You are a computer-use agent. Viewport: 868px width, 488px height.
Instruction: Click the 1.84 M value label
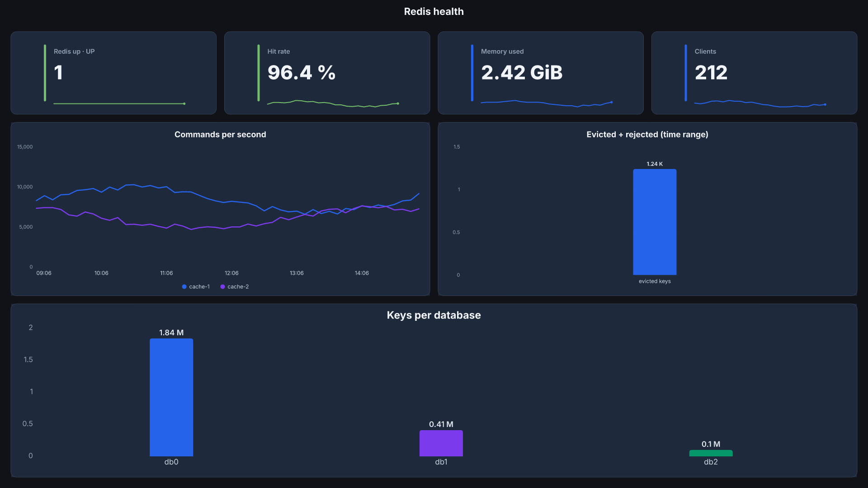point(171,333)
